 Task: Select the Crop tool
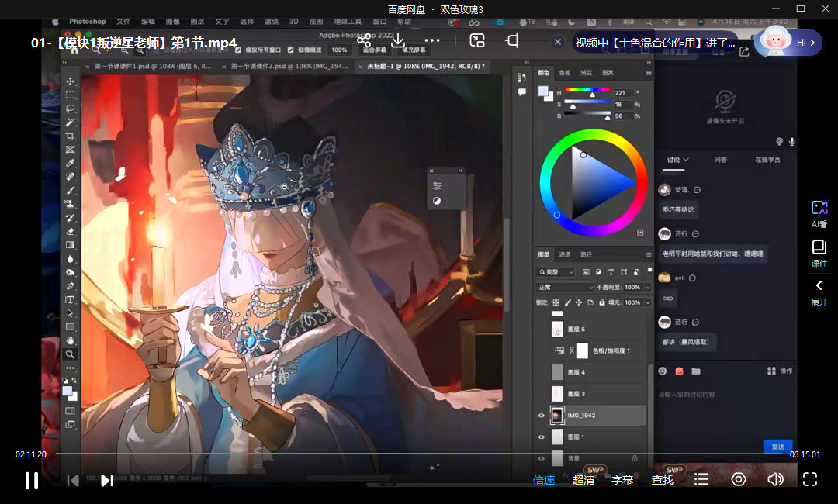(70, 136)
